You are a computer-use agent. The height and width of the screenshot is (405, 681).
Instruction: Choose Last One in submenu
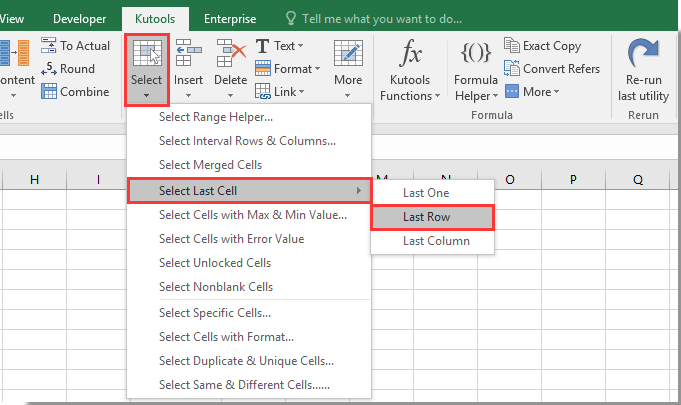(x=432, y=193)
